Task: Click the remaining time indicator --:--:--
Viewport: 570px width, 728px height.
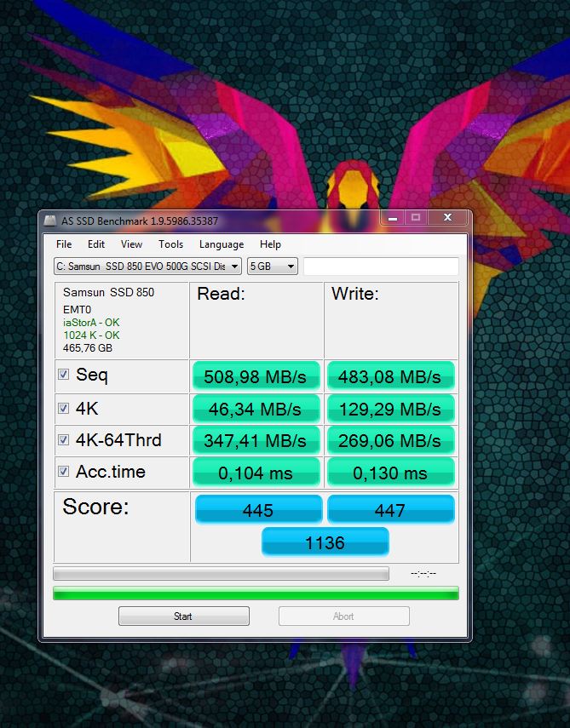Action: click(x=423, y=573)
